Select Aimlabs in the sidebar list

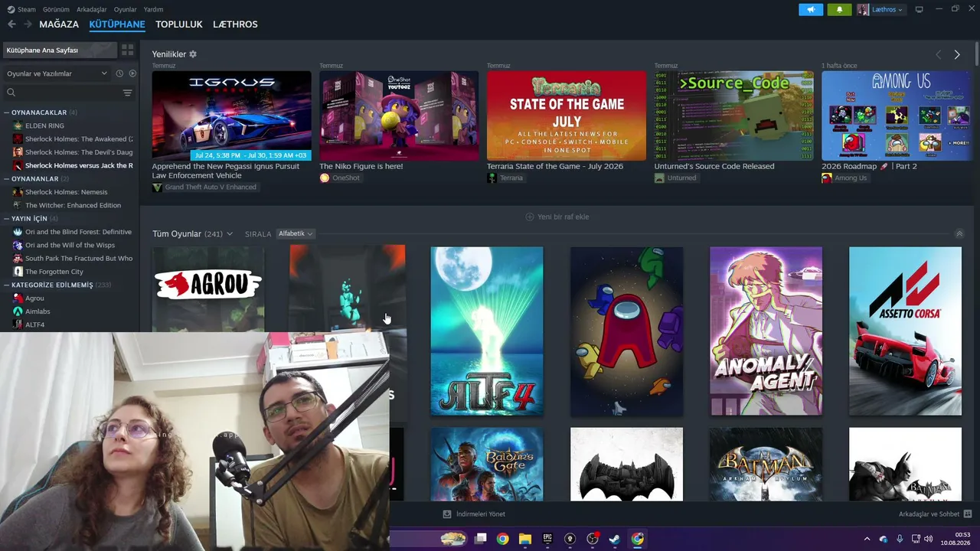point(38,311)
